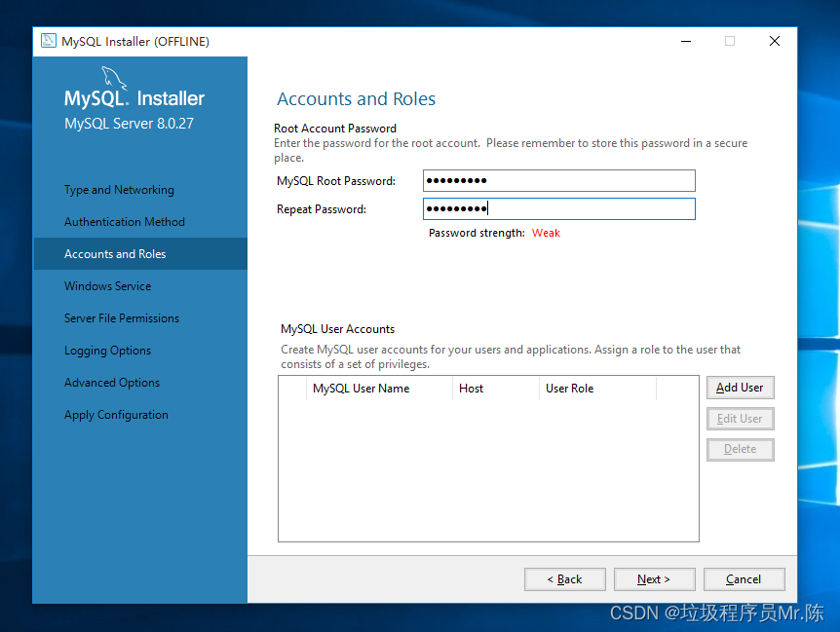Click inside the empty user accounts list

pos(488,469)
